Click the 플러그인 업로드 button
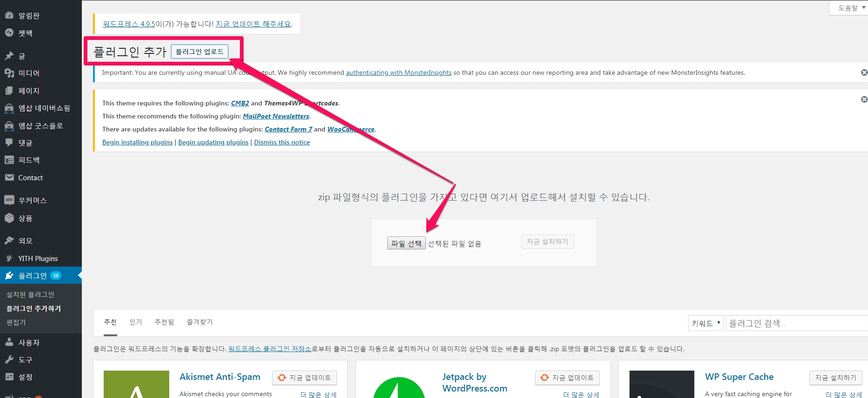This screenshot has height=398, width=868. pos(199,52)
